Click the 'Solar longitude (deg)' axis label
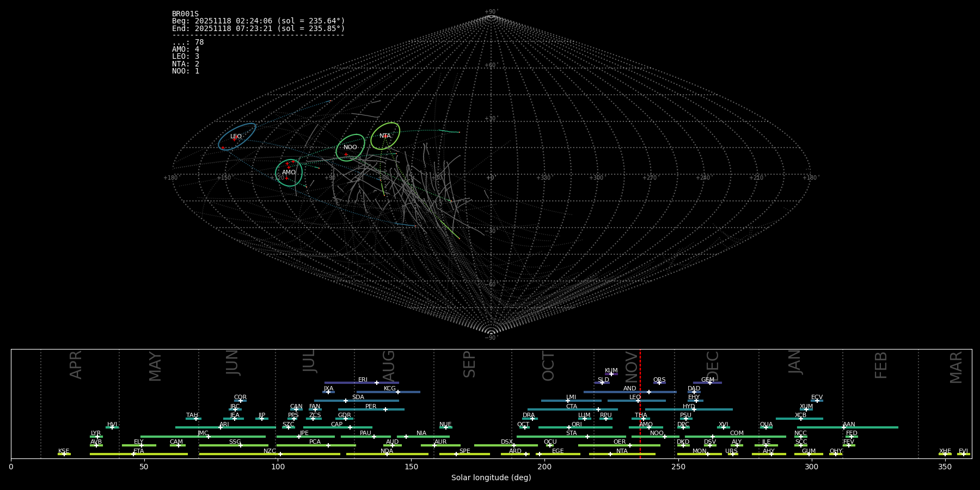The height and width of the screenshot is (490, 980). [x=491, y=477]
